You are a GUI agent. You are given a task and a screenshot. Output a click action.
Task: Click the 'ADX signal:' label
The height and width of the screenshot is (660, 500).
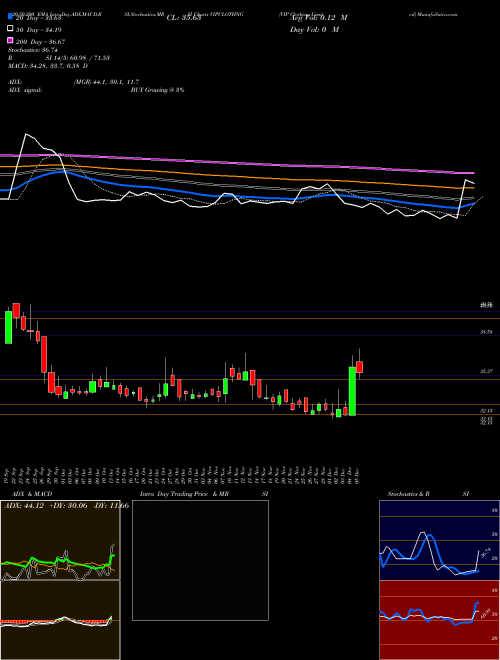(x=24, y=90)
